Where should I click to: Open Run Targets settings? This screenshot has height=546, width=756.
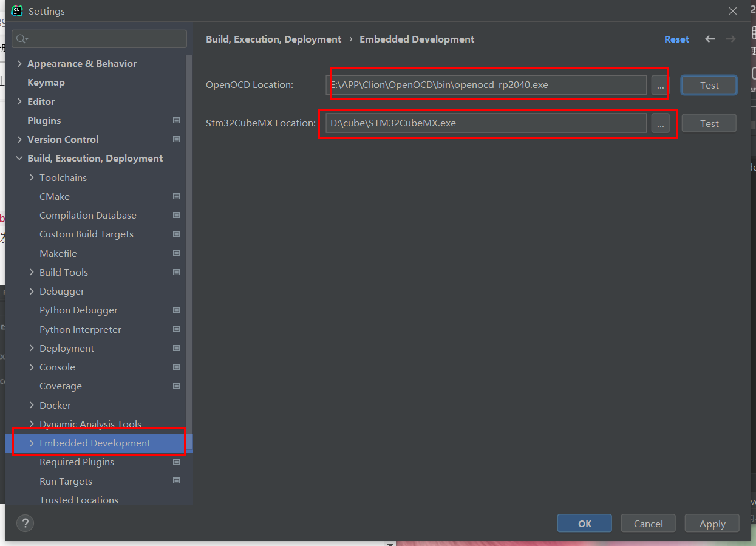click(x=66, y=481)
